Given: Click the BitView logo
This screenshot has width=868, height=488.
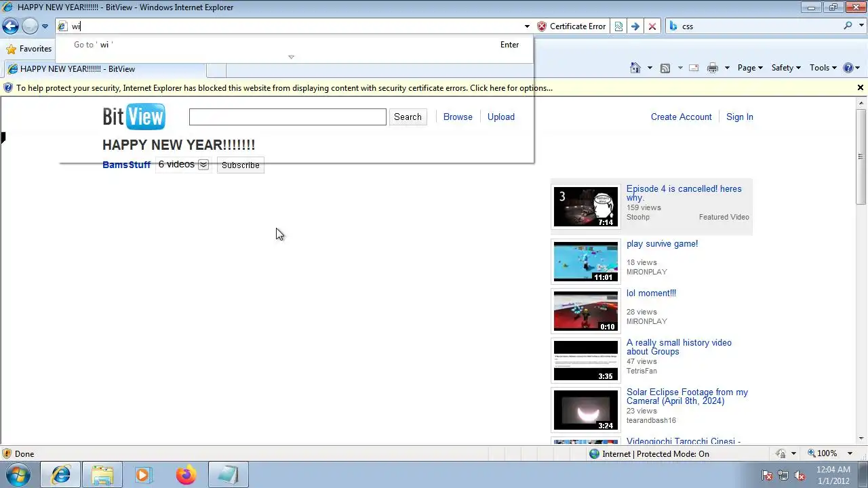Looking at the screenshot, I should coord(134,117).
